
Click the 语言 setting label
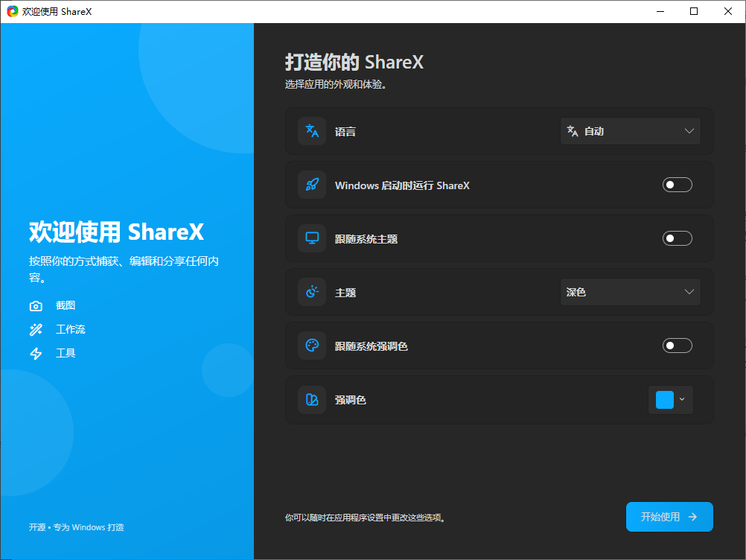point(345,132)
